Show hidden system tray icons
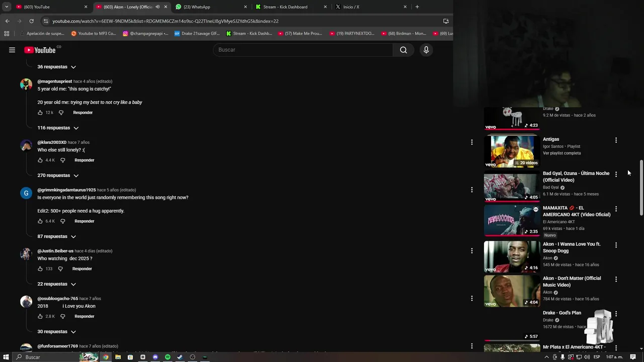This screenshot has height=362, width=644. click(547, 357)
